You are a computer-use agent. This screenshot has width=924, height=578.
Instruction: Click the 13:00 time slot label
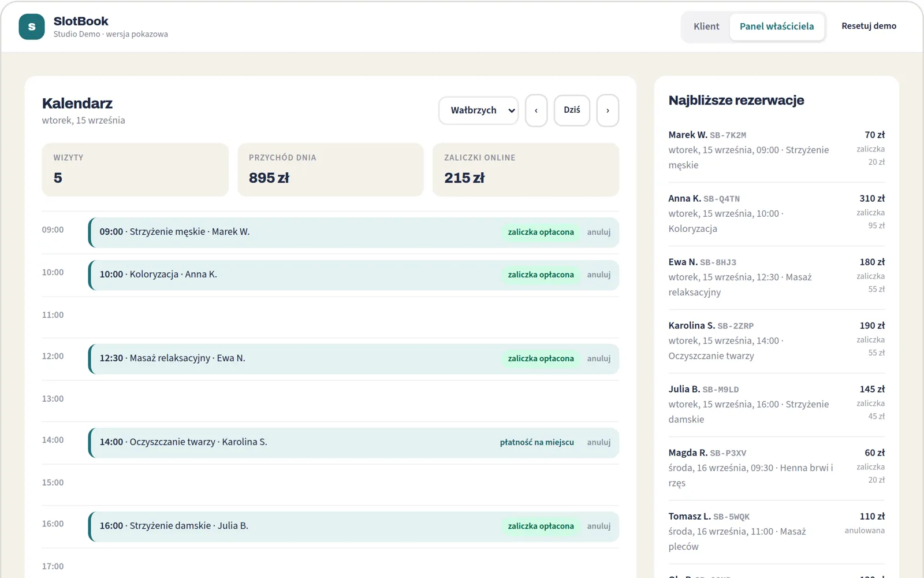(53, 399)
